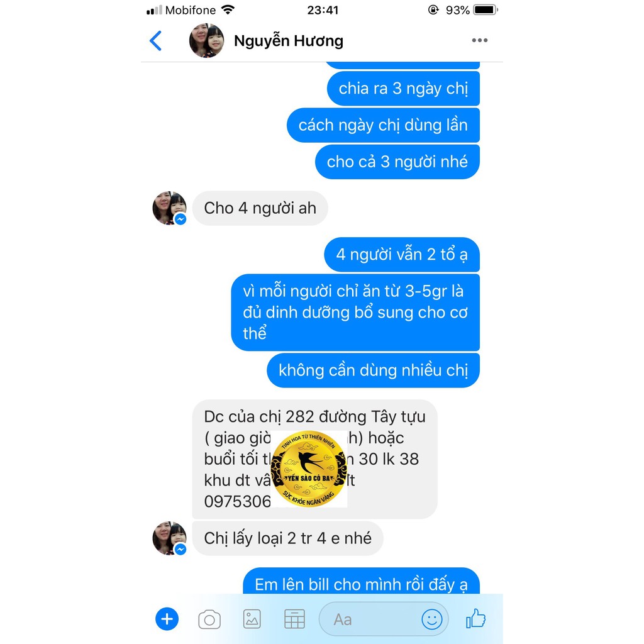Tap the blue plus button
The width and height of the screenshot is (644, 644).
167,619
